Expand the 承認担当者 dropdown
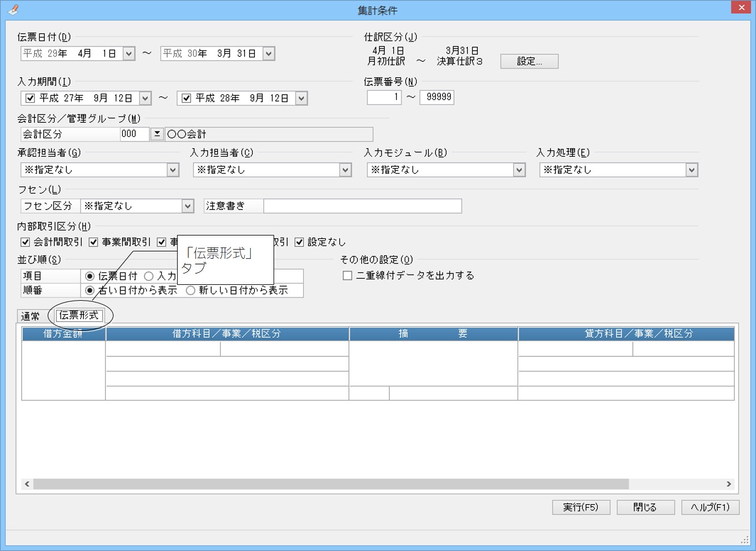 coord(173,170)
